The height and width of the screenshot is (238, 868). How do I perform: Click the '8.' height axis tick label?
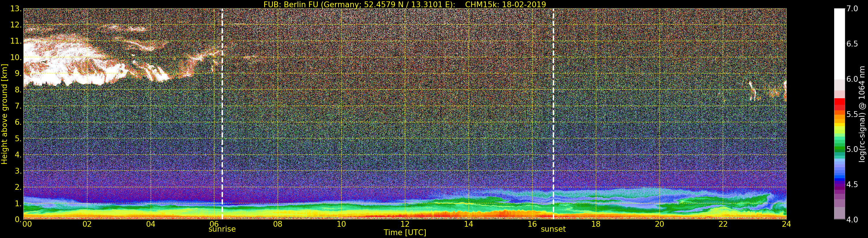(x=18, y=90)
